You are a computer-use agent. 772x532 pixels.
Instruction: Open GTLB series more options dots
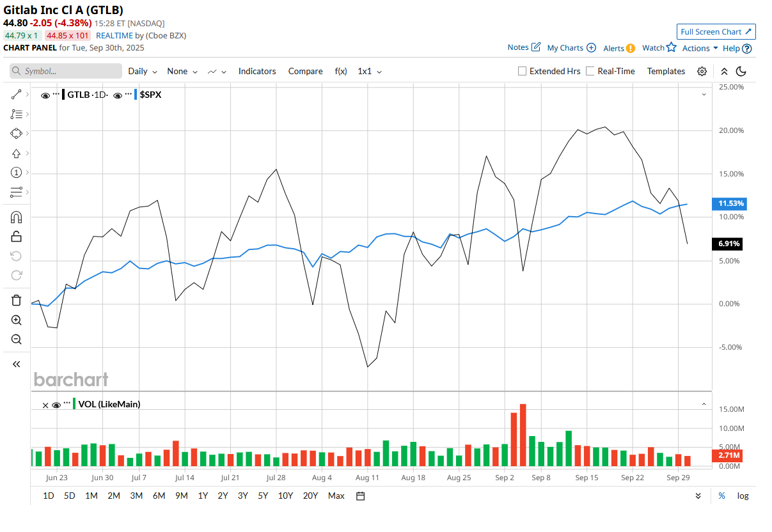[x=56, y=94]
